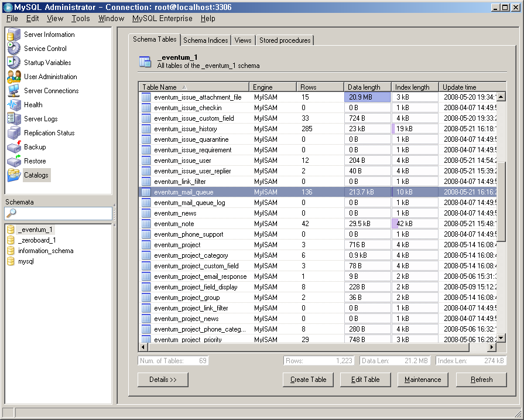524x420 pixels.
Task: Click the table list scroll down arrow
Action: click(x=501, y=338)
